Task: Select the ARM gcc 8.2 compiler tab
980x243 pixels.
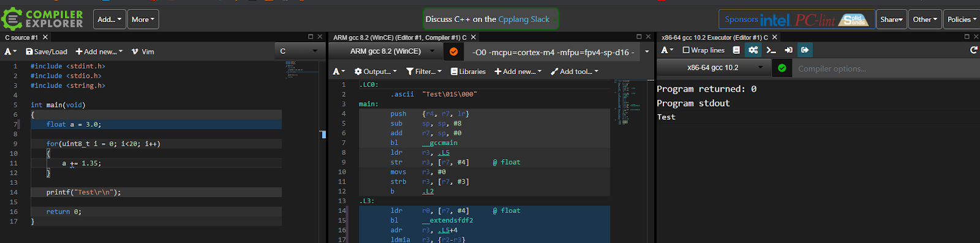Action: [399, 37]
